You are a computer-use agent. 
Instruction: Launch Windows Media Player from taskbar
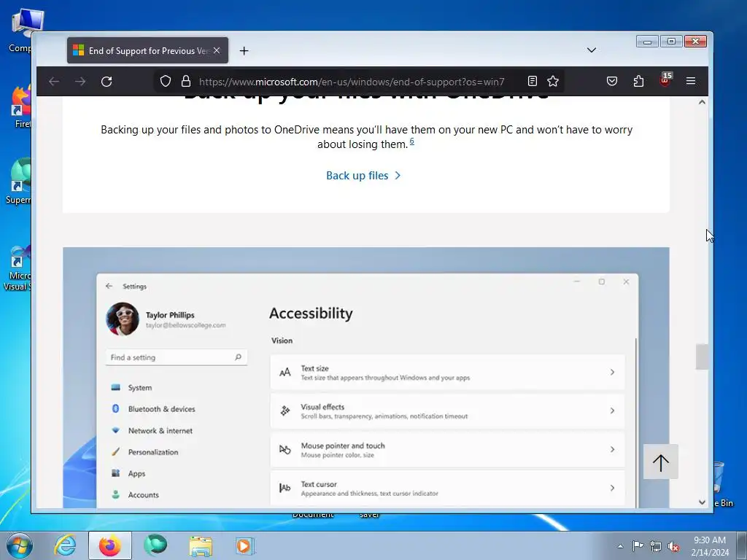point(245,545)
